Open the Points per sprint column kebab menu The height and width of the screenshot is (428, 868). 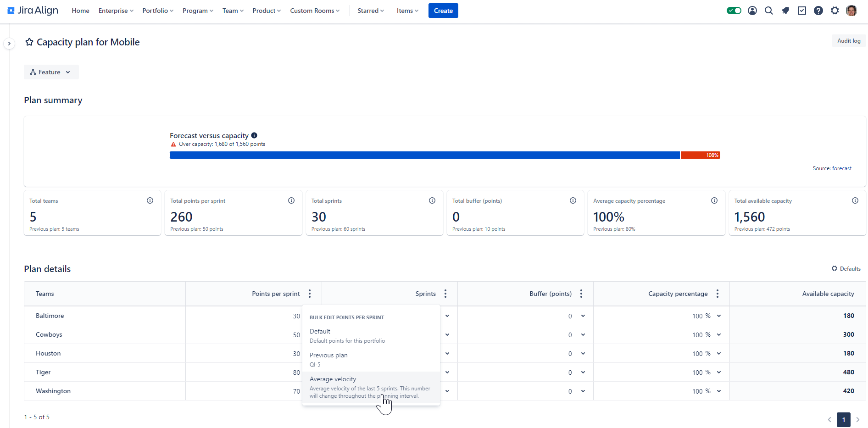tap(310, 294)
